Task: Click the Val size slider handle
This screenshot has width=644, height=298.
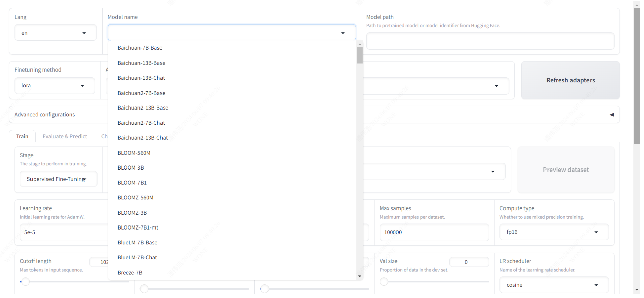Action: [x=384, y=282]
